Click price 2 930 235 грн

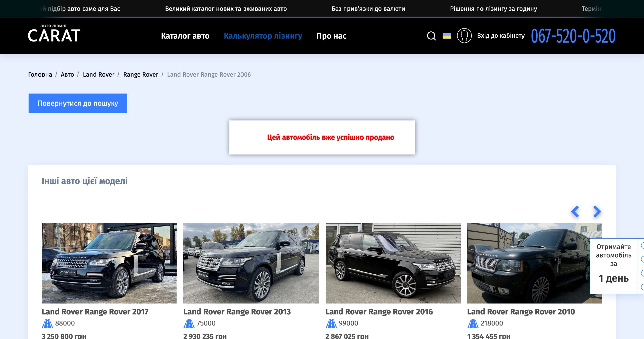[205, 336]
